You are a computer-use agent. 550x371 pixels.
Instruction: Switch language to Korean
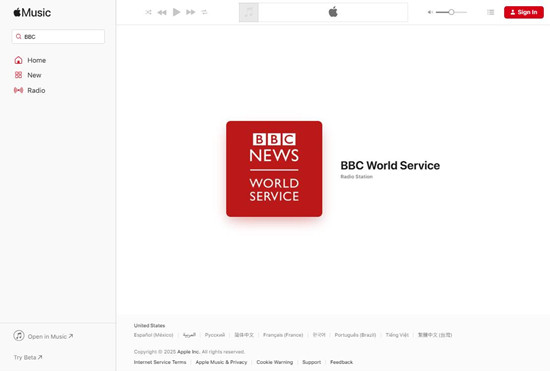319,335
